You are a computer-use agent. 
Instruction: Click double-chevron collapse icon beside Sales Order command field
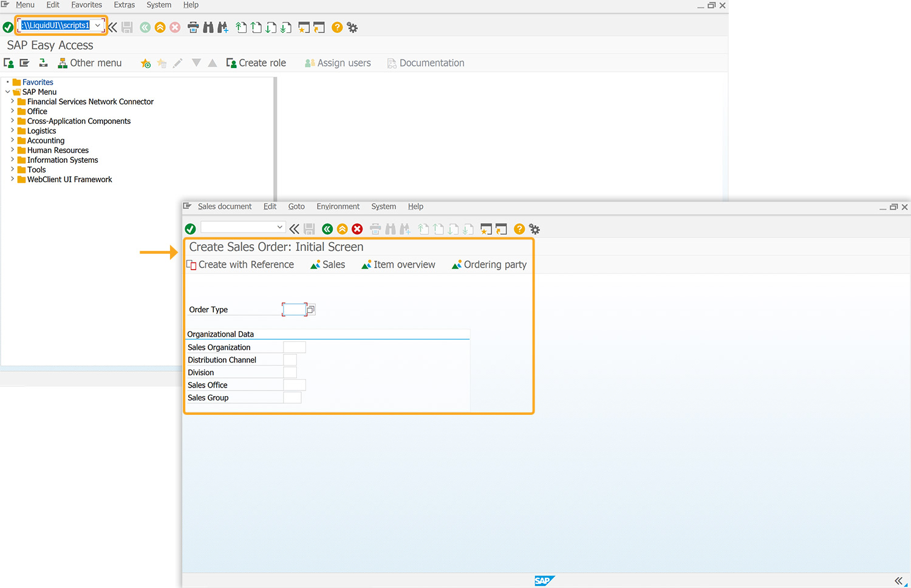pyautogui.click(x=294, y=229)
